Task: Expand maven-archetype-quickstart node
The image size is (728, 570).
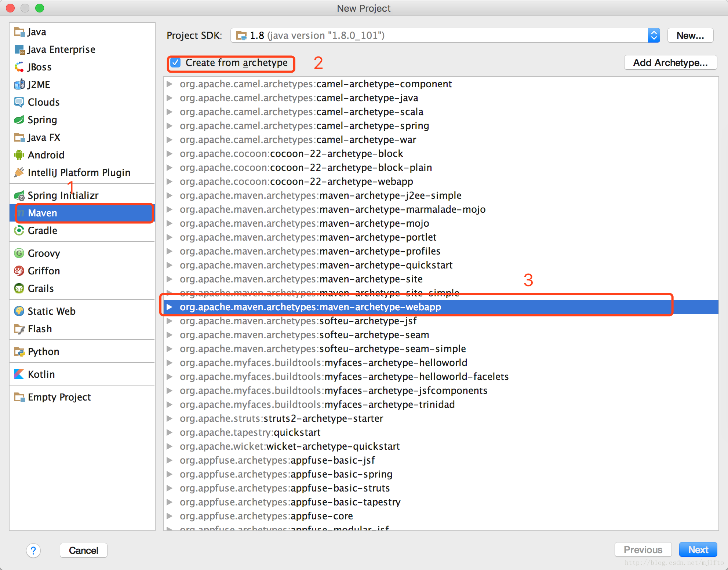Action: pos(170,265)
